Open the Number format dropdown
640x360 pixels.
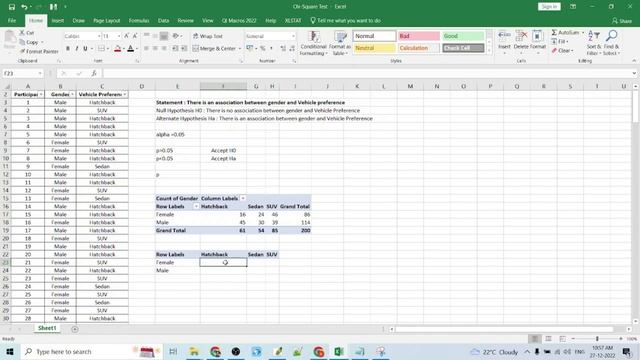point(293,36)
